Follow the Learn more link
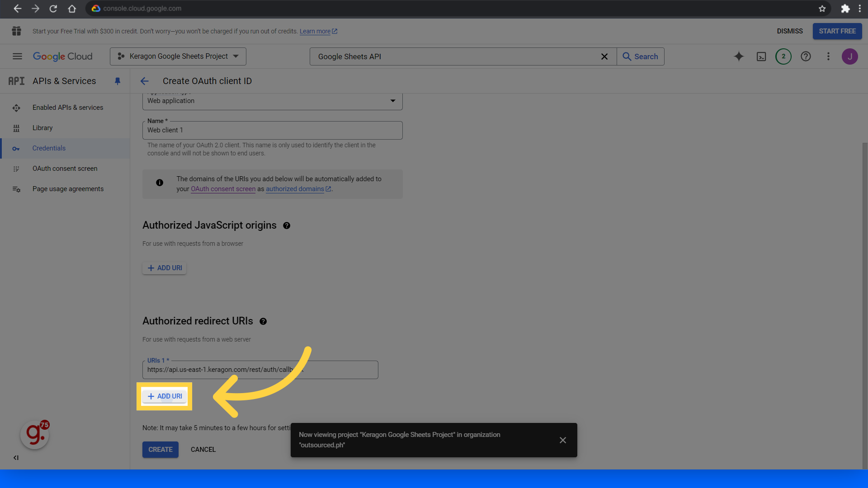This screenshot has width=868, height=488. pos(318,31)
